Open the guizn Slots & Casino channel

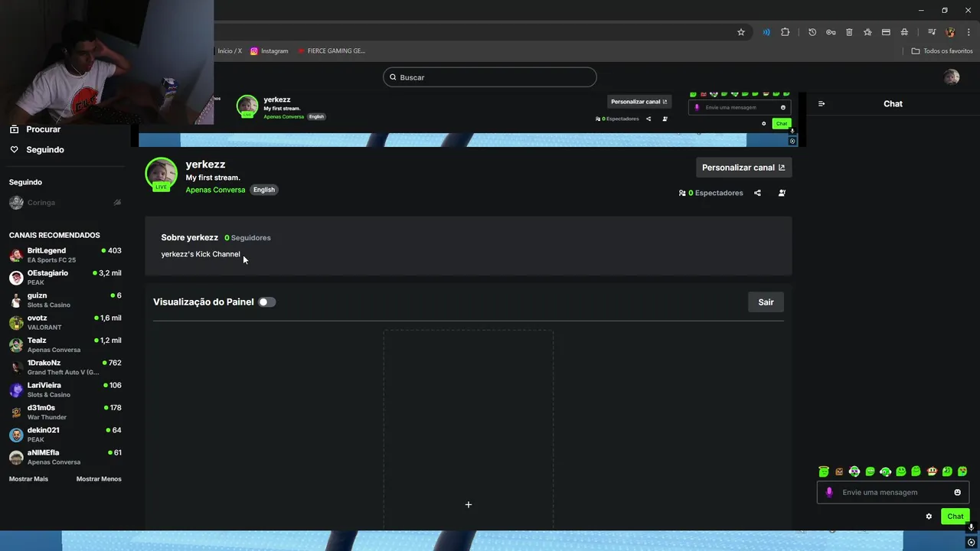[x=65, y=300]
